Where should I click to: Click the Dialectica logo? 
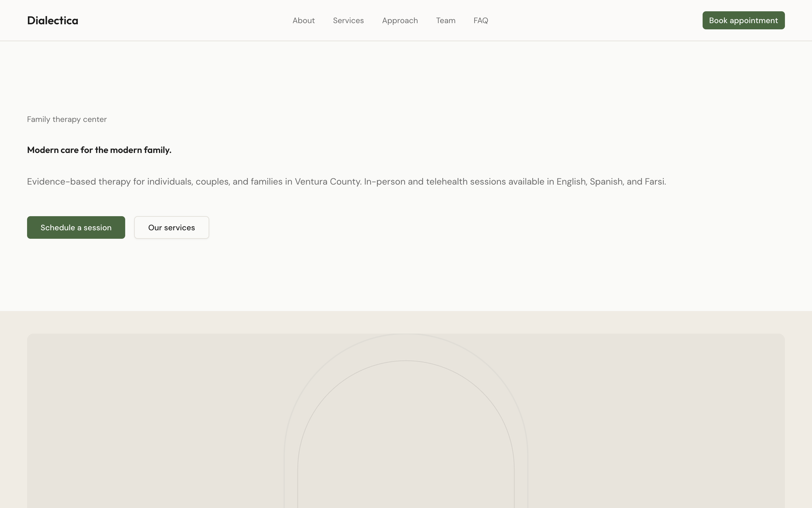[53, 21]
